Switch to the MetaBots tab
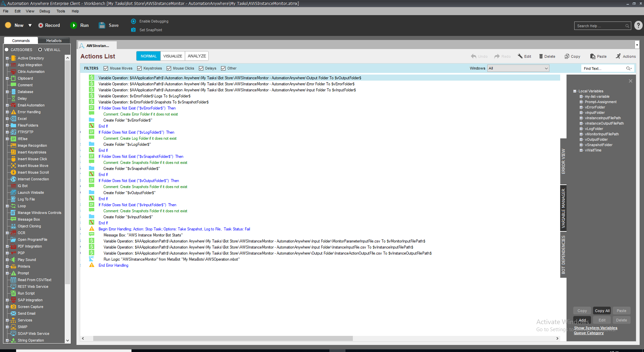The width and height of the screenshot is (644, 352). pos(54,41)
